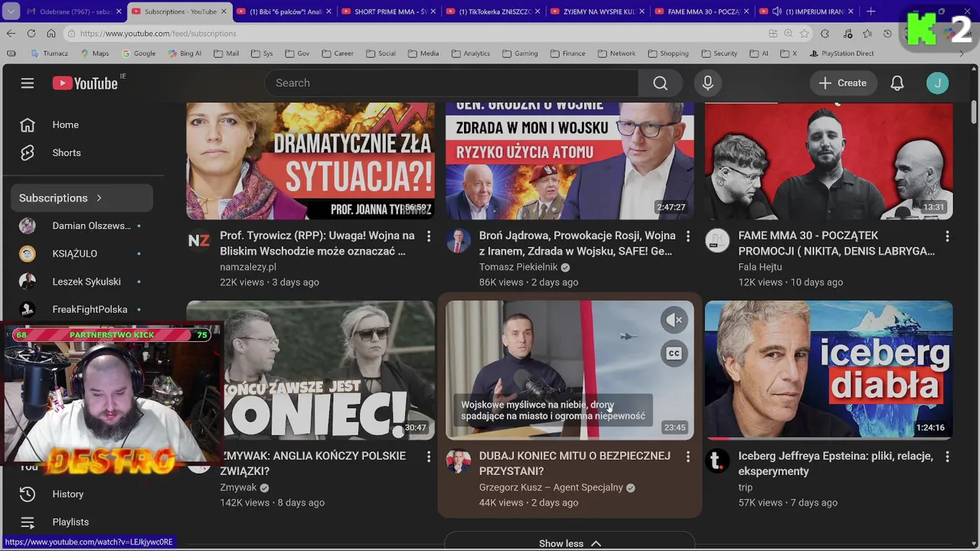Open the PlayStation Direct bookmark
The image size is (980, 551).
click(841, 54)
